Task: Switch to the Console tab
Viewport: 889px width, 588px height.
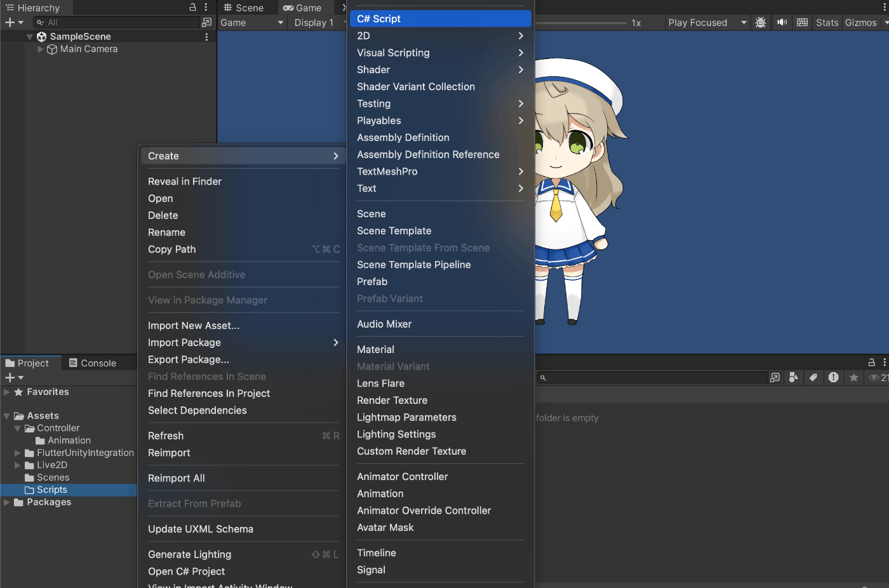Action: click(93, 363)
